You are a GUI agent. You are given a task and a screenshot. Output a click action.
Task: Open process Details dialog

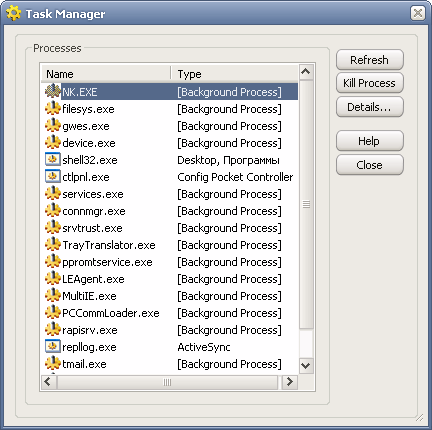(x=369, y=107)
